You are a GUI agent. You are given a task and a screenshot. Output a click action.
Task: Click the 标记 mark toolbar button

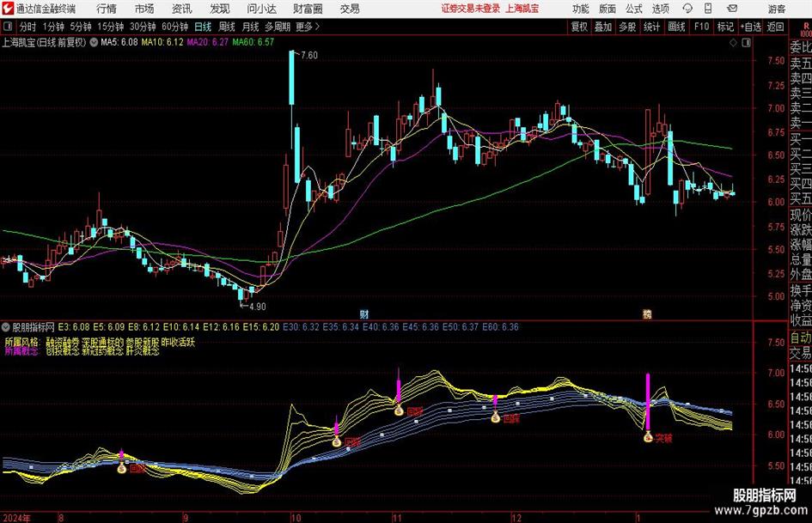(x=725, y=27)
